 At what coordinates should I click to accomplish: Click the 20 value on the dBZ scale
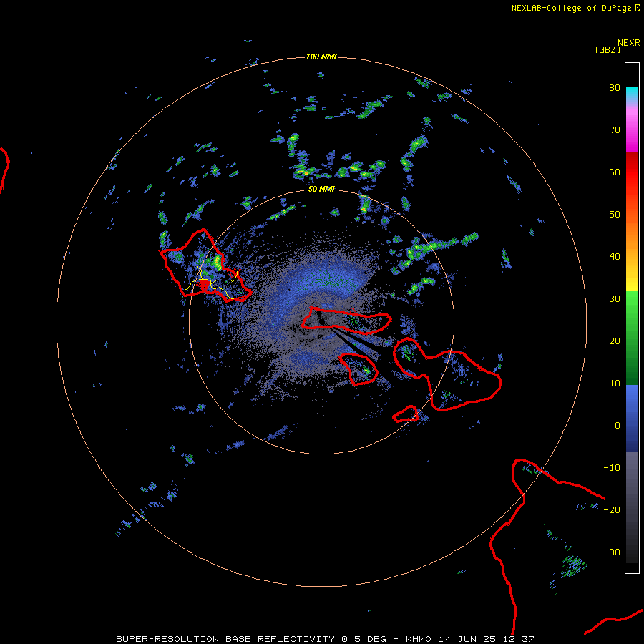pos(615,341)
